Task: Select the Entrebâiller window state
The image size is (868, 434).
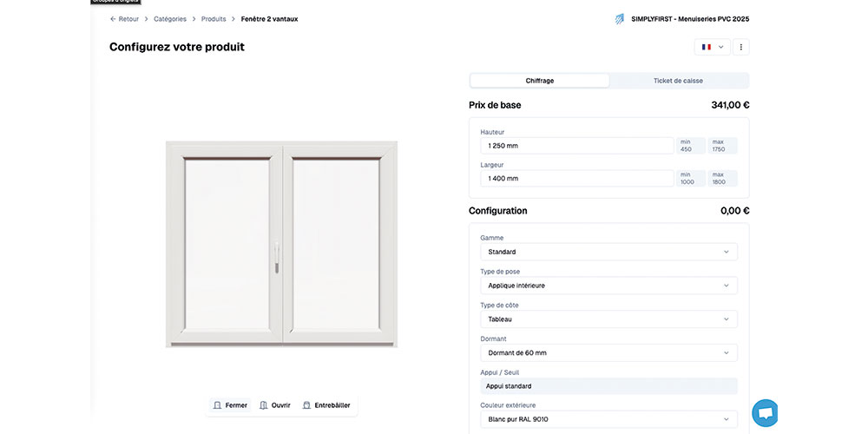Action: pos(326,405)
